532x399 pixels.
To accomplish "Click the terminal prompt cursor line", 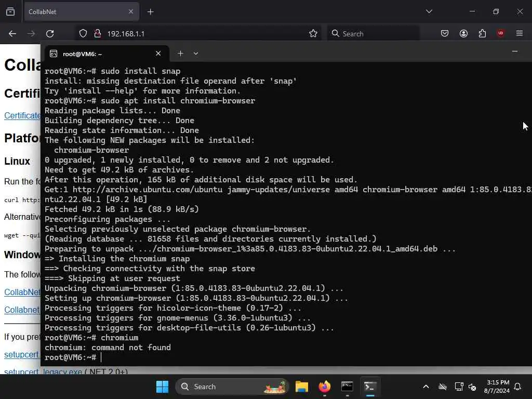I will pyautogui.click(x=73, y=357).
